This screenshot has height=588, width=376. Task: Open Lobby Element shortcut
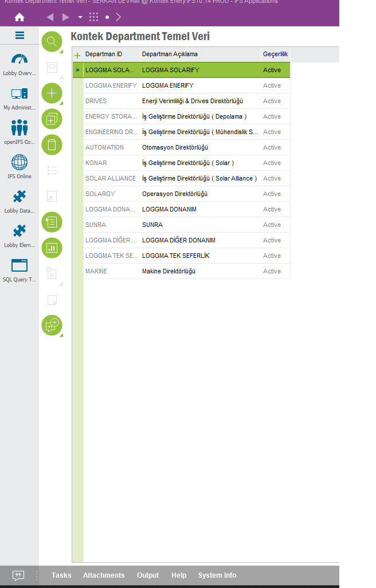point(19,236)
